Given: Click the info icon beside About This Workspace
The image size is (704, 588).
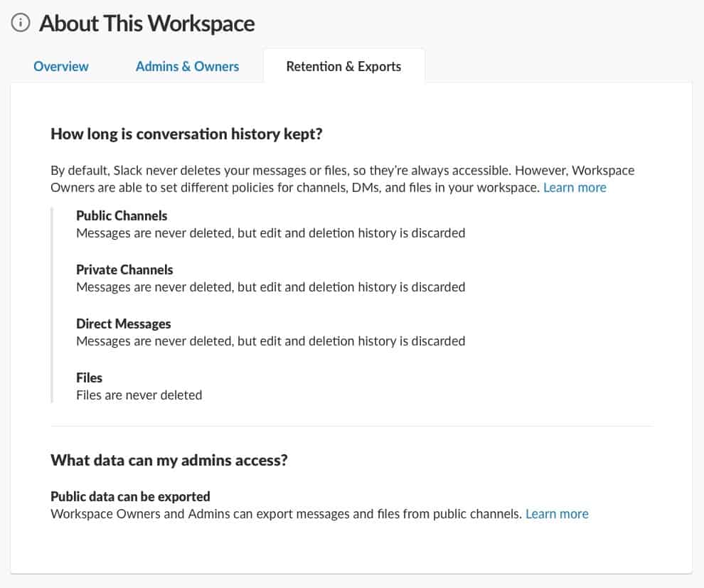Looking at the screenshot, I should [x=21, y=23].
